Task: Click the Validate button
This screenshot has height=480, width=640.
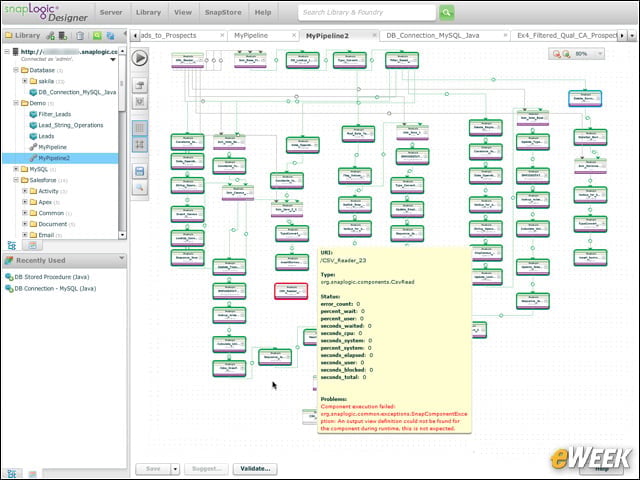Action: pyautogui.click(x=255, y=469)
